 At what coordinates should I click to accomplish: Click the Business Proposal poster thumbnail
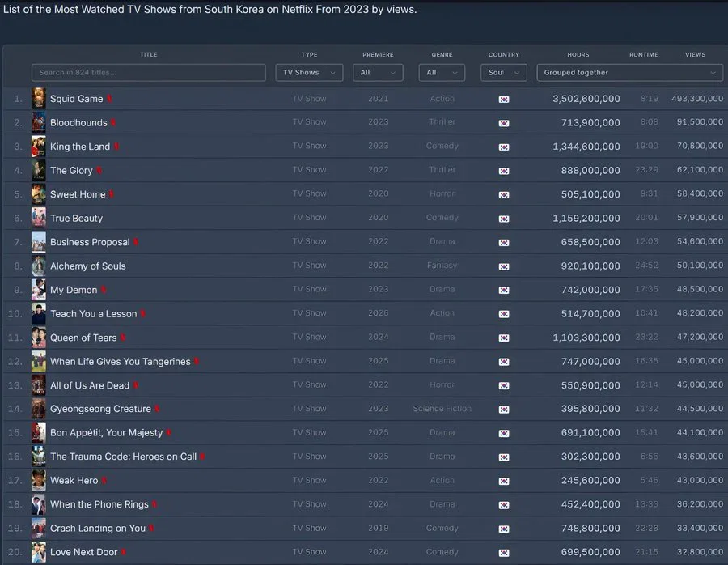coord(39,242)
